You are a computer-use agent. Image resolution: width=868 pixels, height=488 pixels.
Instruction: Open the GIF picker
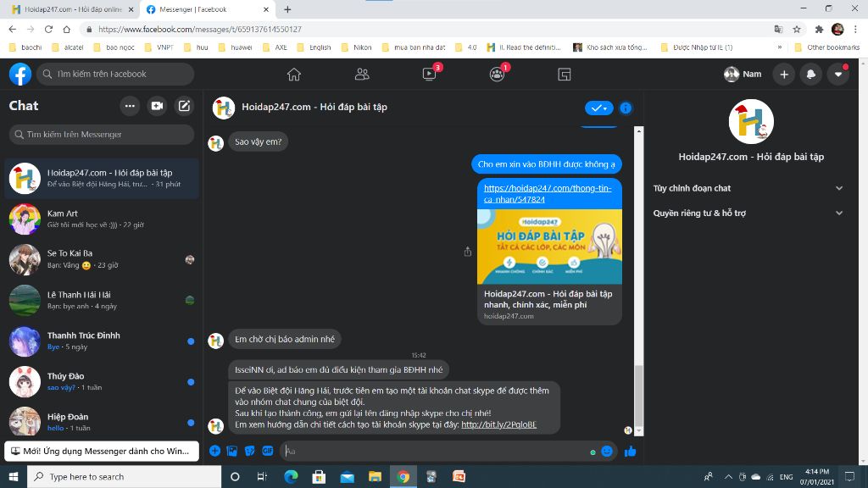click(x=267, y=451)
